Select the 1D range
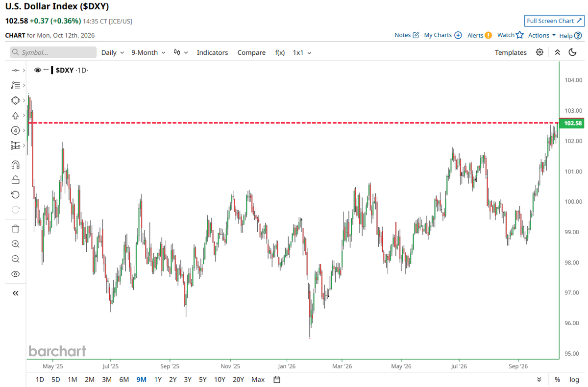Image resolution: width=588 pixels, height=387 pixels. [x=40, y=380]
